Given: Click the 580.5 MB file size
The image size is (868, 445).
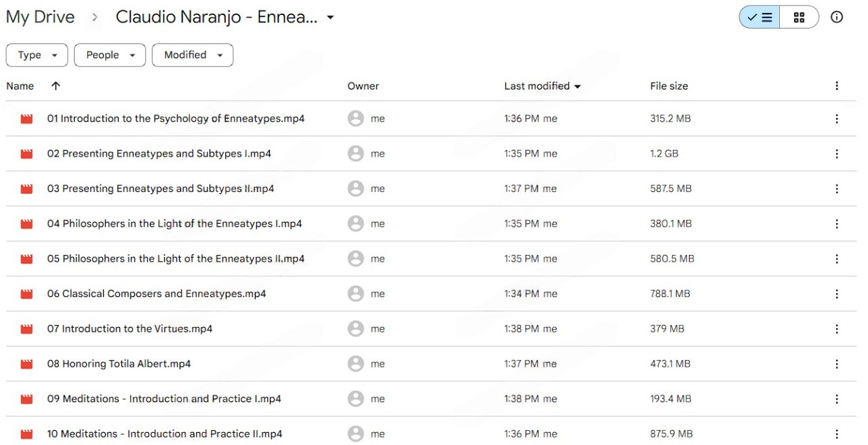Looking at the screenshot, I should point(672,259).
